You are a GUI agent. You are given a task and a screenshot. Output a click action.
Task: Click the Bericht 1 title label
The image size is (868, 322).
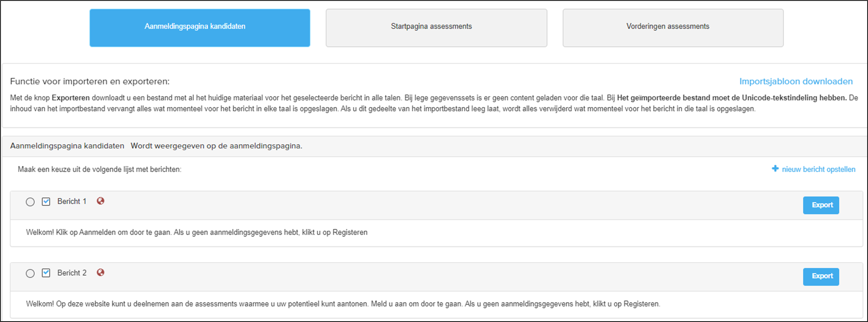point(72,201)
